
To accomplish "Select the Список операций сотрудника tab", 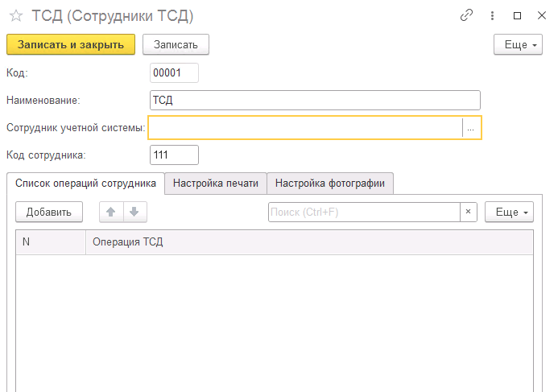I will (86, 184).
